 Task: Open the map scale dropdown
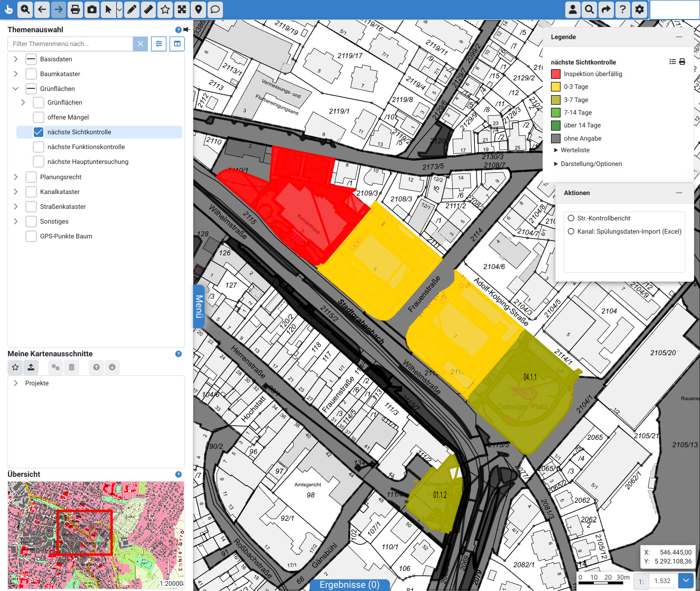point(685,580)
